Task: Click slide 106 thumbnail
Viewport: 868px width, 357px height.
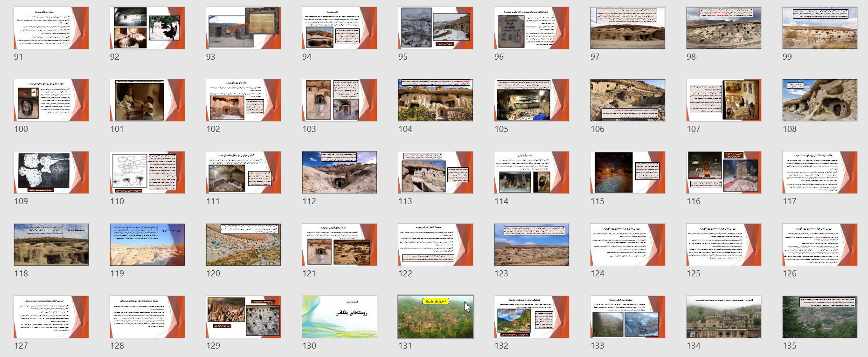Action: (628, 100)
